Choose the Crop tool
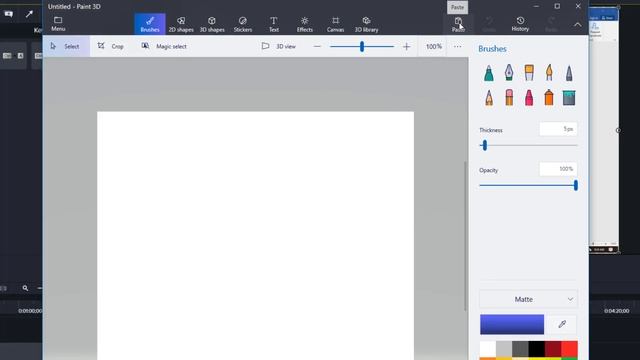This screenshot has height=360, width=640. (111, 46)
